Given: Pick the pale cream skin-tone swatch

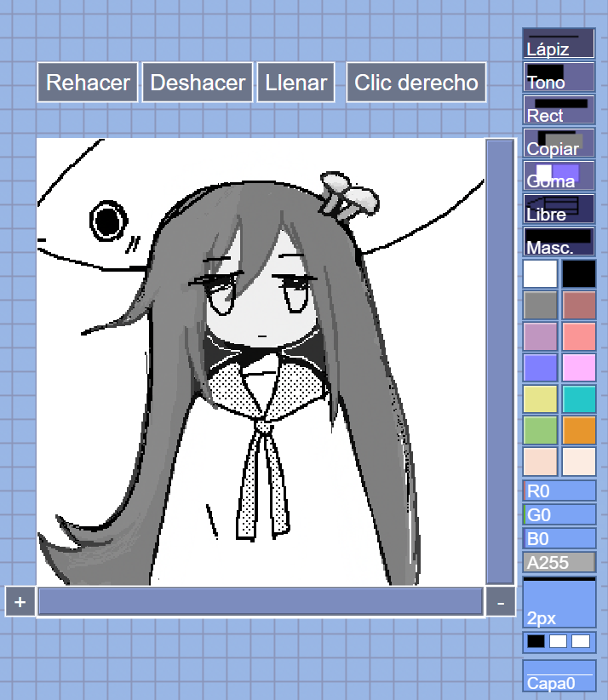Looking at the screenshot, I should click(x=578, y=462).
